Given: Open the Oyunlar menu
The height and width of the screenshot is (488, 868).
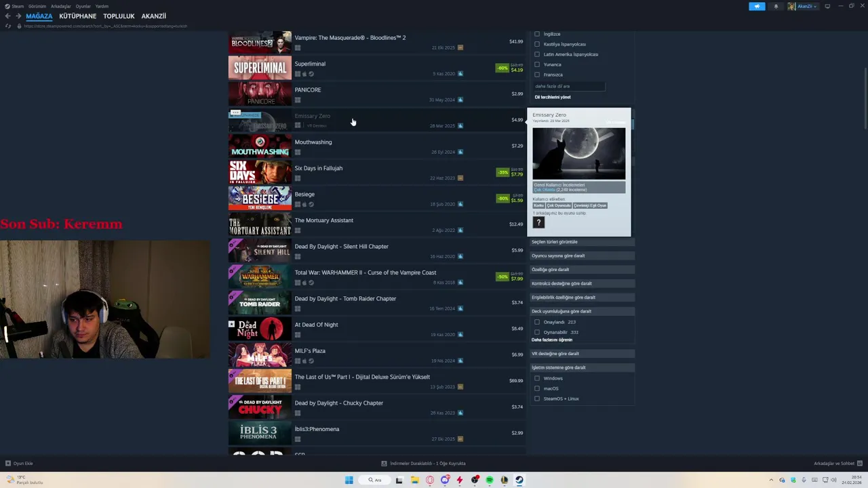Looking at the screenshot, I should point(83,6).
